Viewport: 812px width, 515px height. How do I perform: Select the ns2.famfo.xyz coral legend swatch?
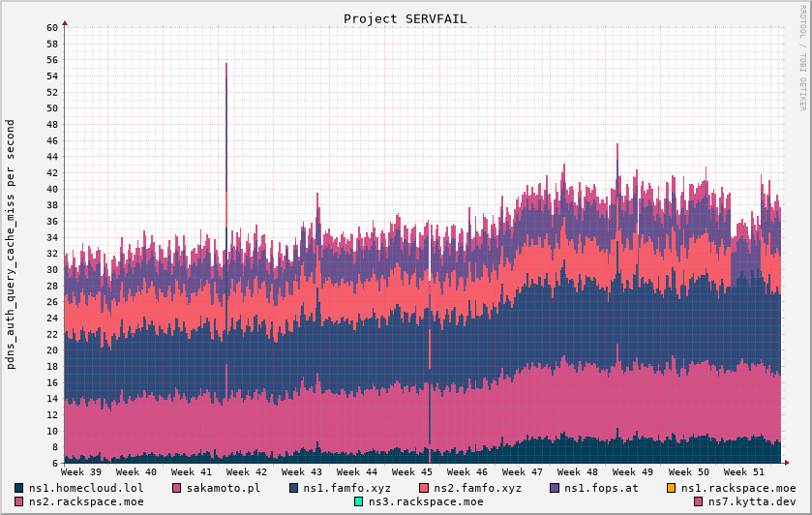(x=424, y=488)
